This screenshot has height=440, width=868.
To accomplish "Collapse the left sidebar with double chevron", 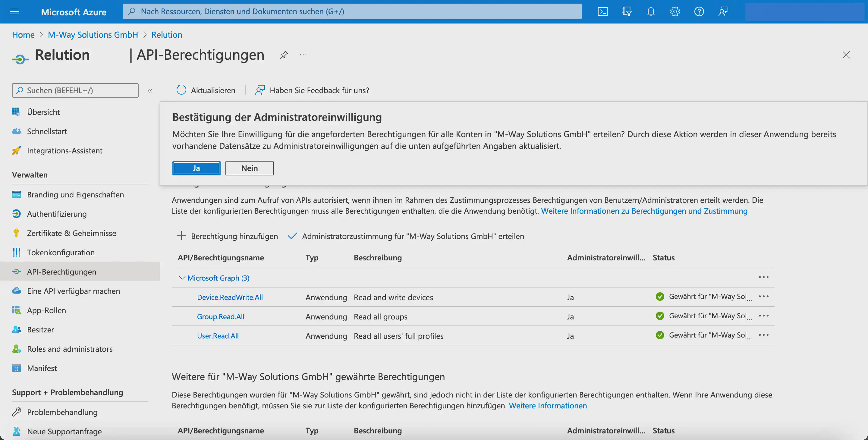I will tap(150, 90).
